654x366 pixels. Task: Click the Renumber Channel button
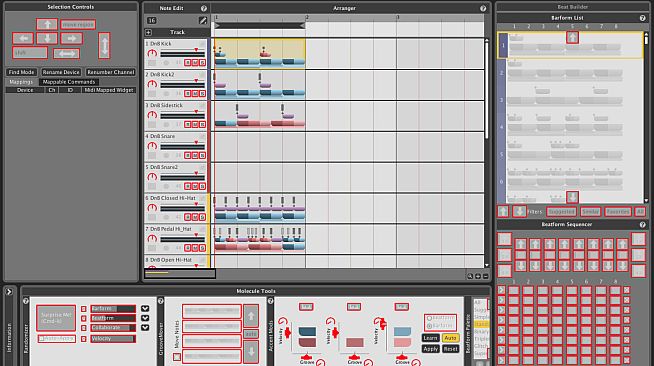111,72
